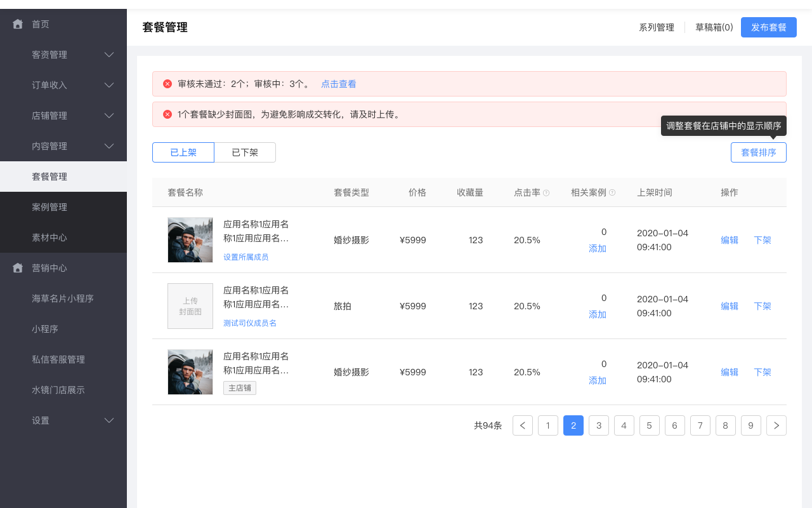Go to next page with the right arrow
Screen dimensions: 812x508
pos(776,425)
